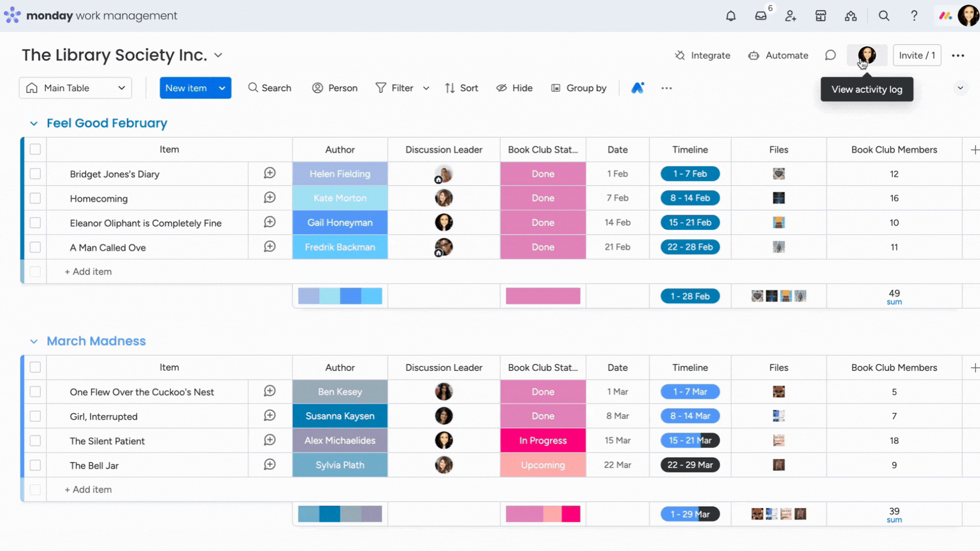
Task: Toggle the select-all checkbox in March Madness
Action: tap(35, 367)
